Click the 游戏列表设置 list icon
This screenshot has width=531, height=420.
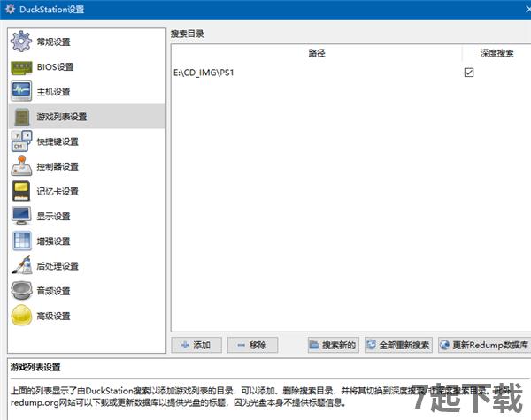point(22,117)
